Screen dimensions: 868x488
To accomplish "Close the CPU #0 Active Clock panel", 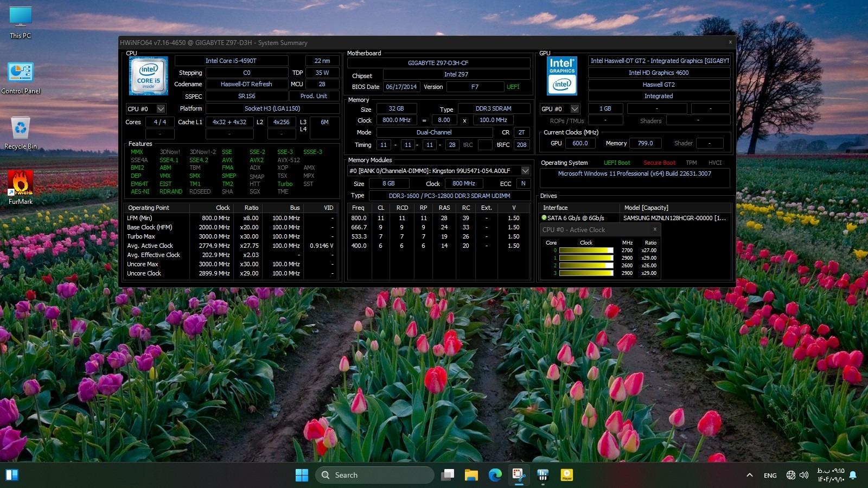I will 655,229.
